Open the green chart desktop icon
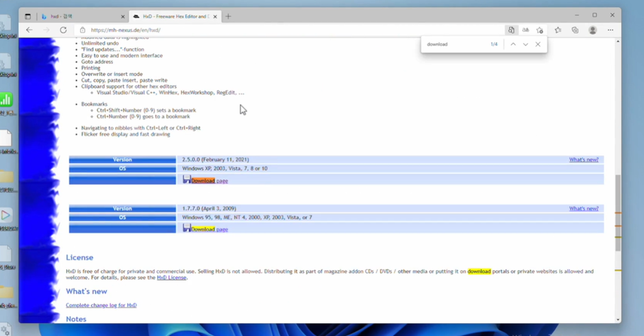Screen dimensions: 644x336 point(5,100)
